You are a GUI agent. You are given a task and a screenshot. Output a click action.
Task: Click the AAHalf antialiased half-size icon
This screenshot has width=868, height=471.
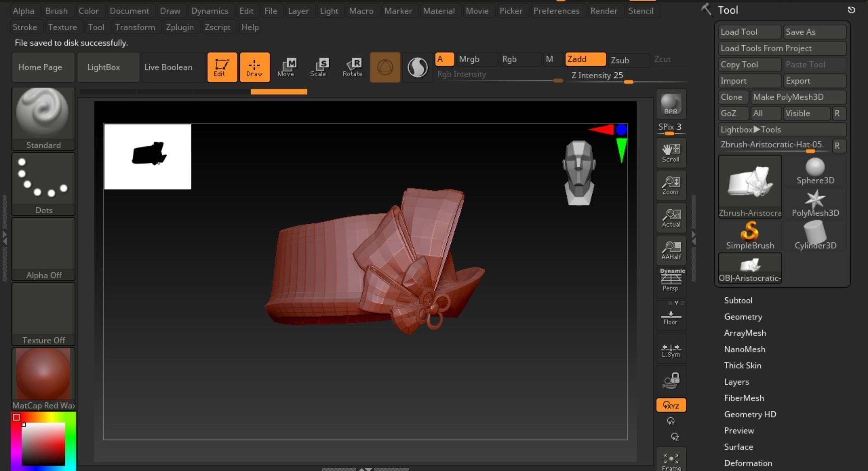click(671, 250)
